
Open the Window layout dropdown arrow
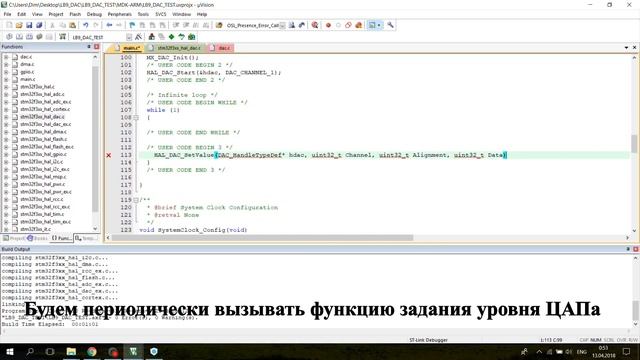(379, 25)
